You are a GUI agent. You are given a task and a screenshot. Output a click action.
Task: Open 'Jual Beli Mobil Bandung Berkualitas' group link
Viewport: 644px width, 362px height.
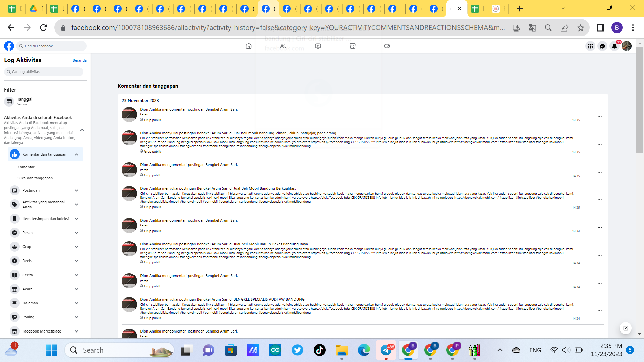point(265,188)
